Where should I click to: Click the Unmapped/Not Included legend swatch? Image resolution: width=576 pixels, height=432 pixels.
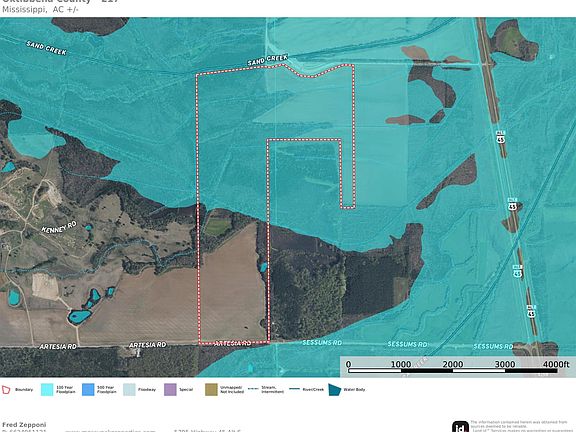[211, 390]
